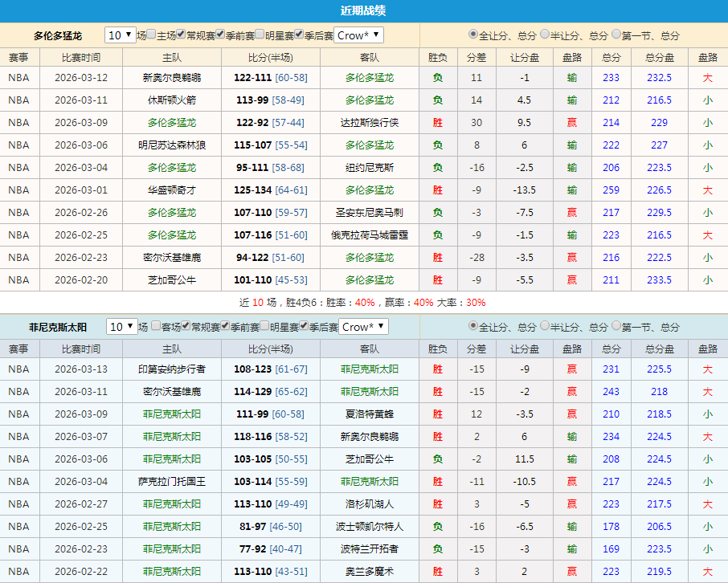Check the 客场 filter for 菲尼克斯太阳
This screenshot has width=728, height=583.
tap(154, 326)
